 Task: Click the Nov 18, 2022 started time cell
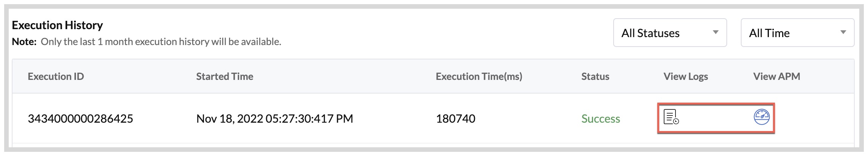(x=275, y=119)
